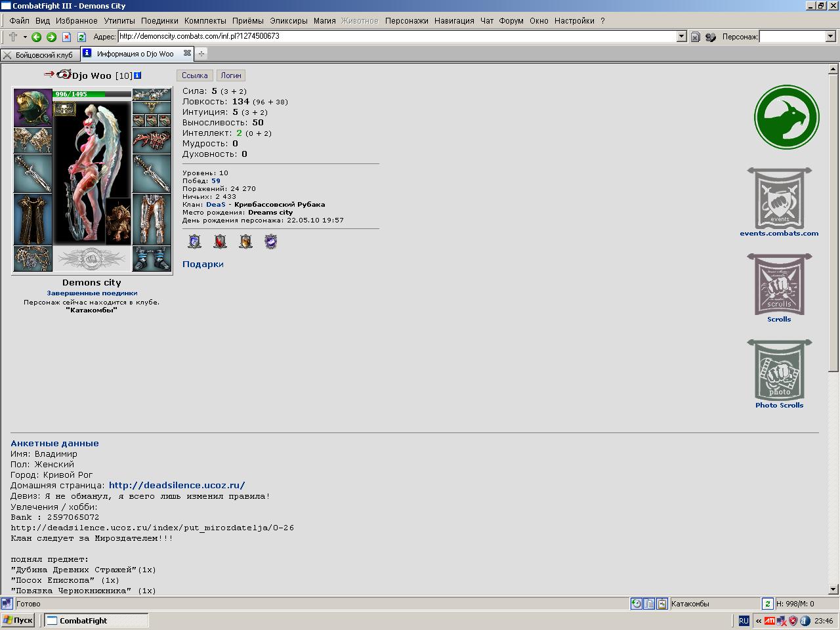The image size is (840, 630).
Task: Click the clear-address icon beside the address dropdown
Action: coord(696,37)
